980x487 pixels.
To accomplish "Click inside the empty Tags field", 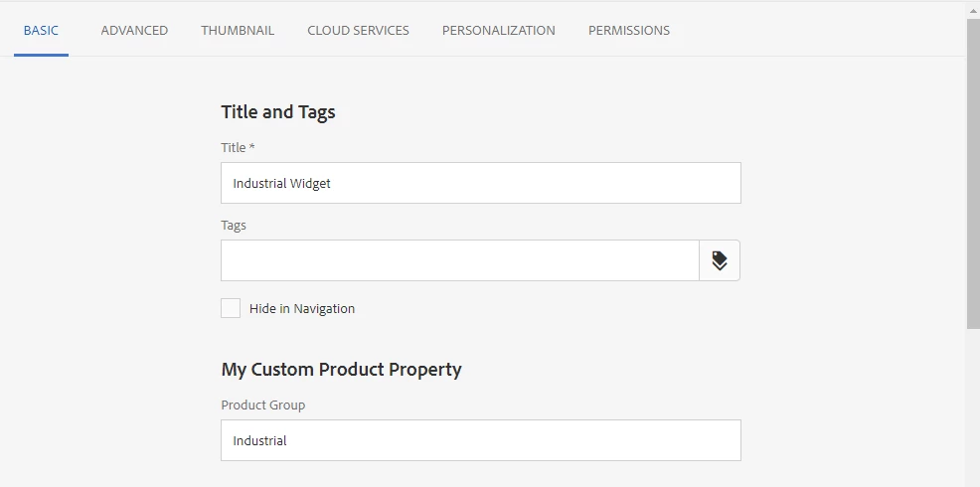I will point(459,260).
